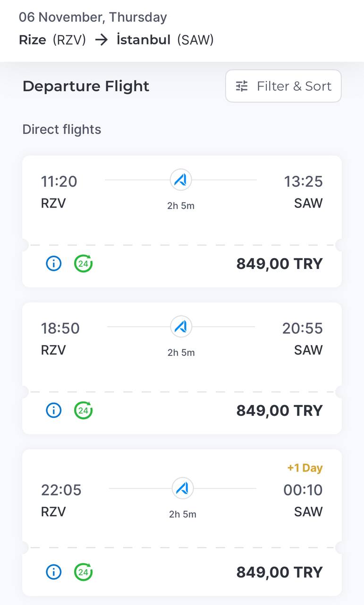The height and width of the screenshot is (605, 364).
Task: Click the 24-hour icon on 18:50 flight
Action: [x=84, y=410]
